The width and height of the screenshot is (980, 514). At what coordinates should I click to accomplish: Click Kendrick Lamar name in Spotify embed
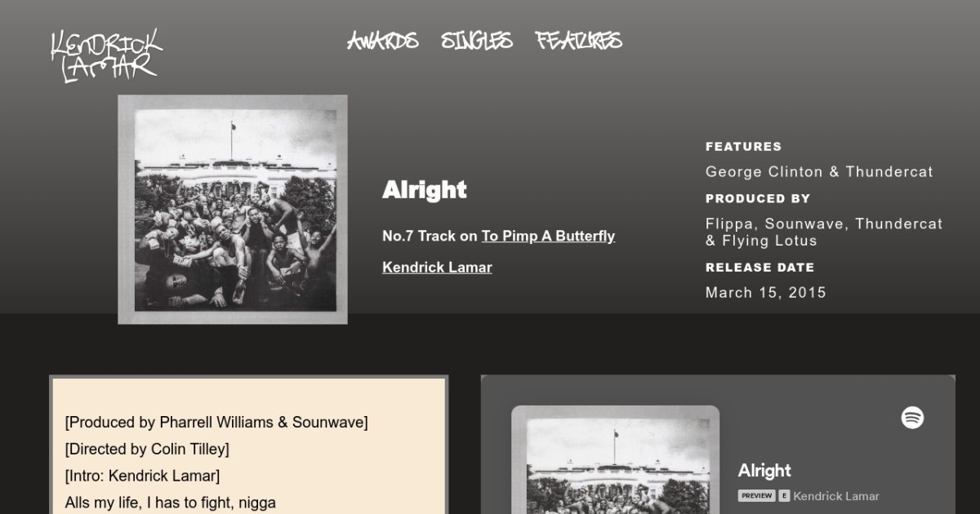click(836, 496)
